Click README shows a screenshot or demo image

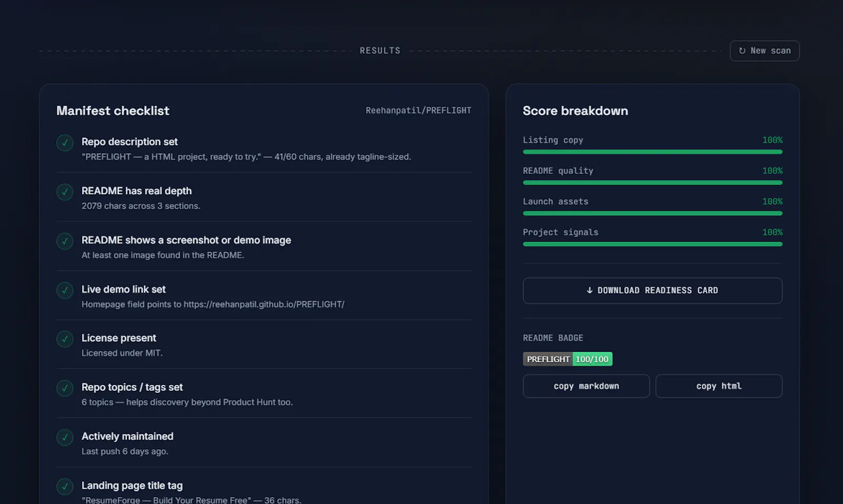(x=186, y=240)
